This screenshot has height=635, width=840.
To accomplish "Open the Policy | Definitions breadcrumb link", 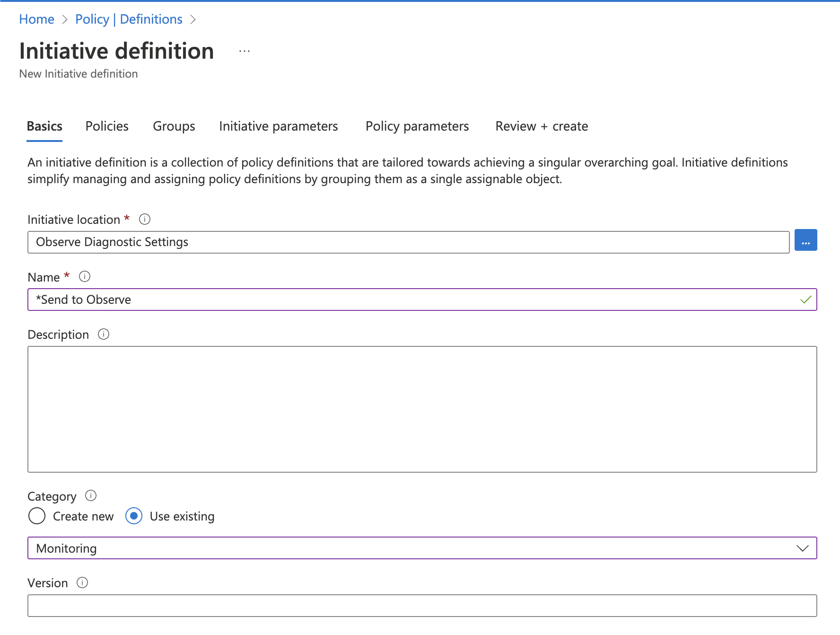I will tap(129, 19).
